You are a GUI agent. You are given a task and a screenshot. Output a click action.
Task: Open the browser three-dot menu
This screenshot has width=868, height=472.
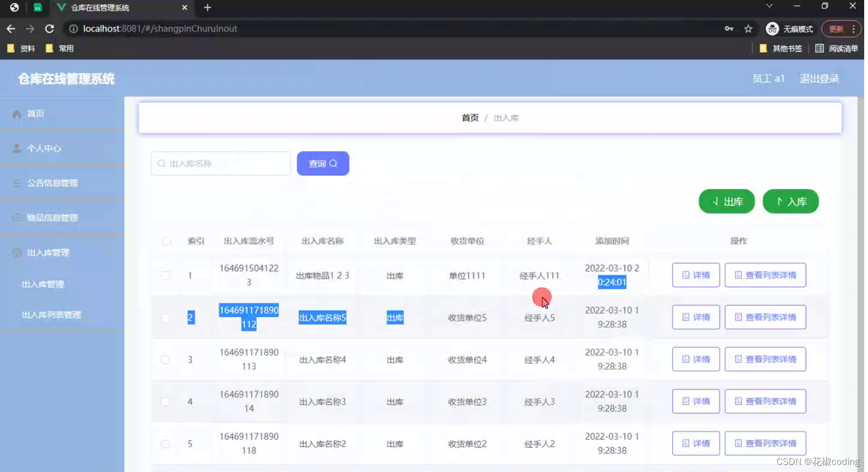point(853,29)
